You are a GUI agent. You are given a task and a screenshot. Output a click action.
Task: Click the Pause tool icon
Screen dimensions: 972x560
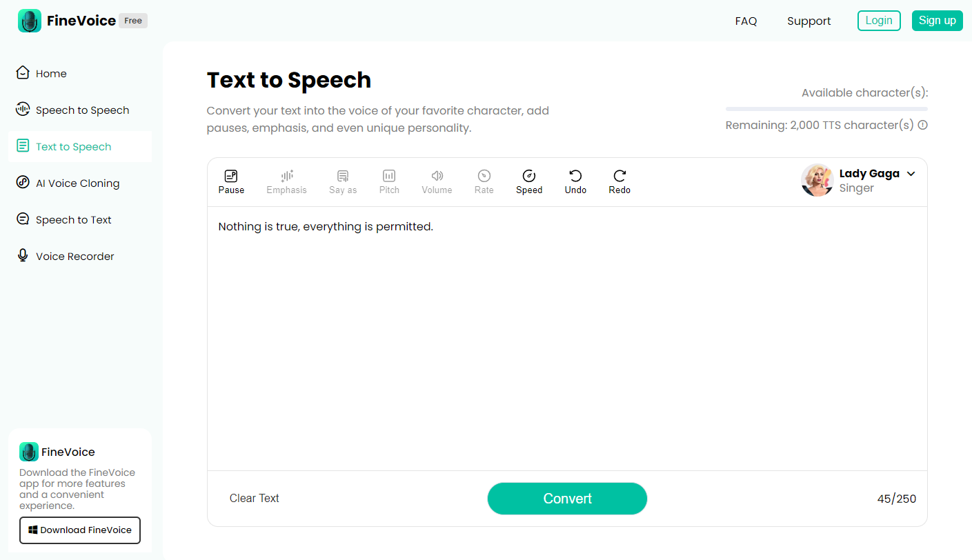[x=231, y=177]
